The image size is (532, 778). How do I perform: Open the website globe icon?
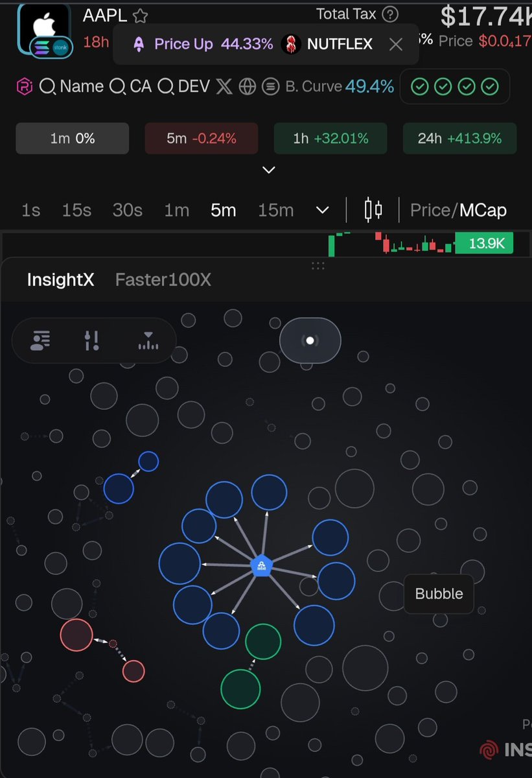(x=248, y=87)
